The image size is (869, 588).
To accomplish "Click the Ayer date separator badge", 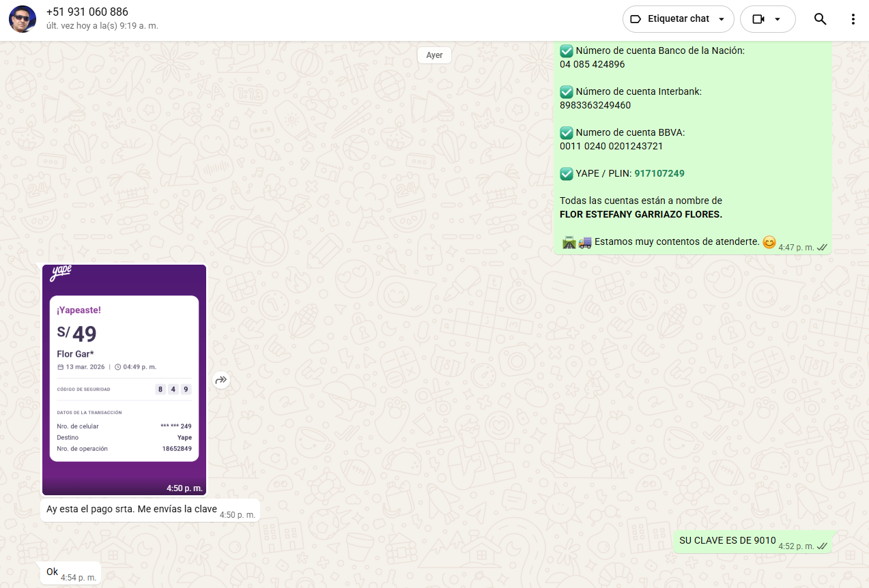I will pos(434,55).
